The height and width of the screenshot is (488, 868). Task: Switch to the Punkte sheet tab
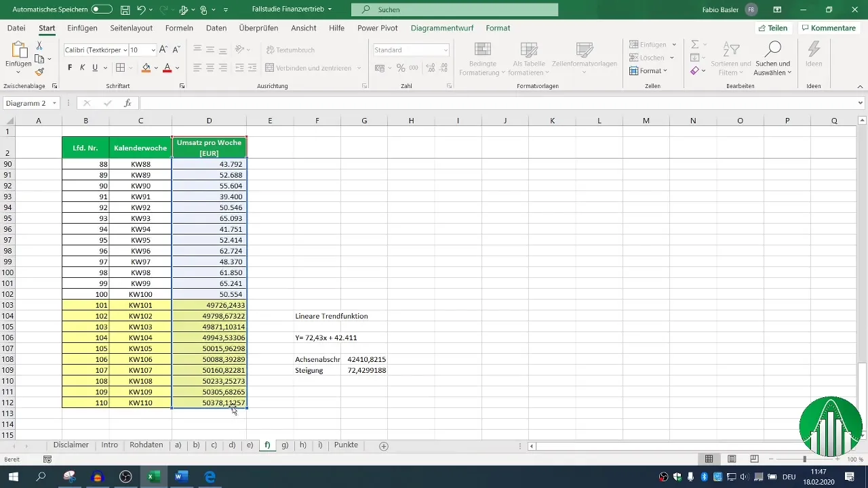[346, 445]
